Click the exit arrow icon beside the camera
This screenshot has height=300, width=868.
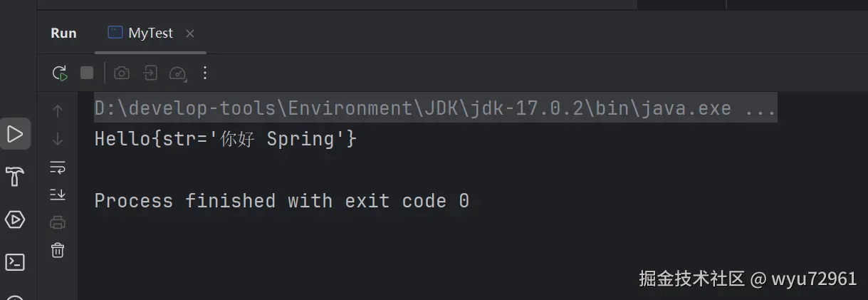(x=150, y=73)
